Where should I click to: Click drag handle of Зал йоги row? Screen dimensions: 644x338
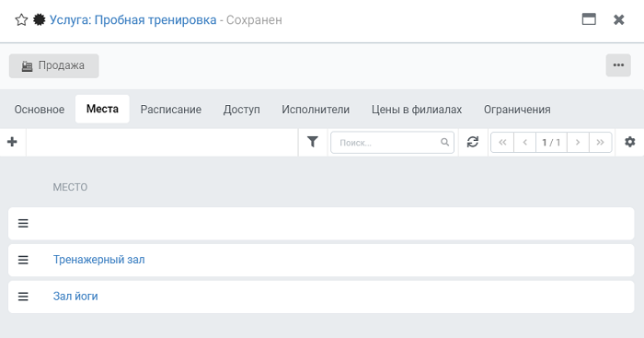click(x=23, y=297)
